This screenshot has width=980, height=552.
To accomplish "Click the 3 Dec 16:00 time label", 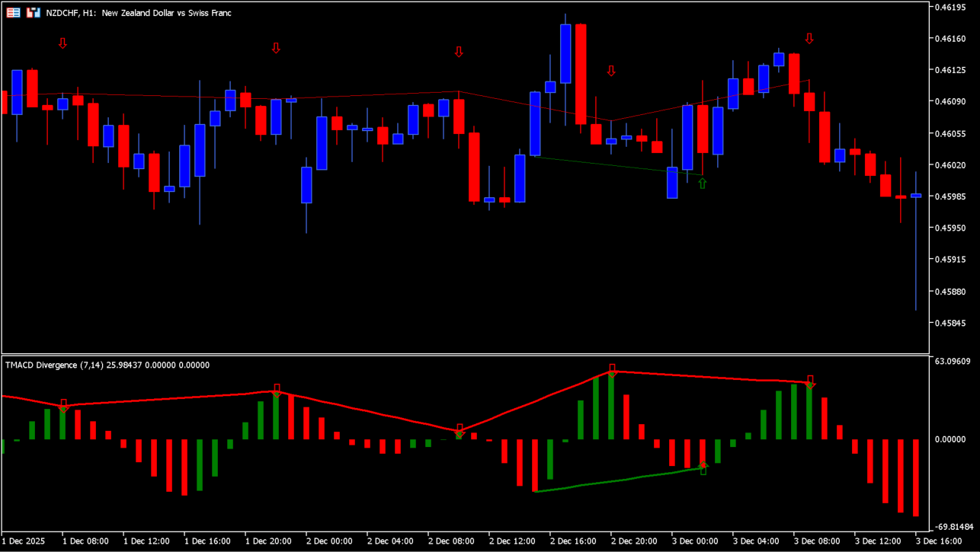I will [x=940, y=541].
